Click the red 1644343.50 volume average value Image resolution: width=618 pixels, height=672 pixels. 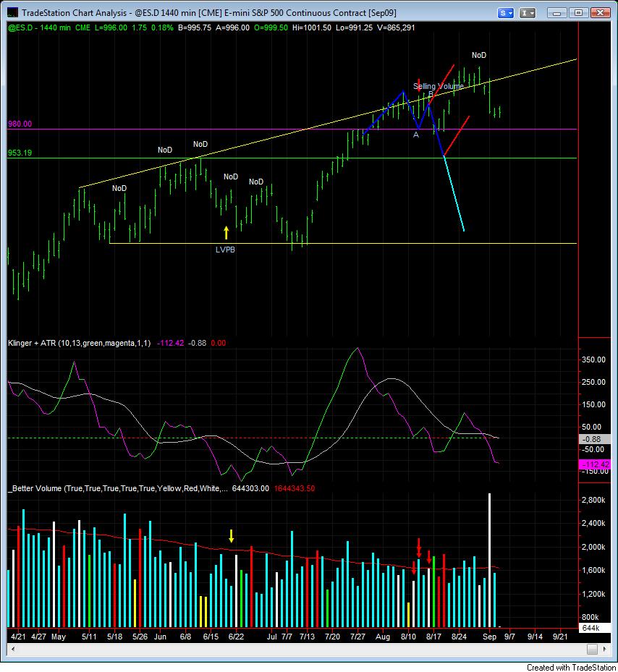(x=295, y=488)
